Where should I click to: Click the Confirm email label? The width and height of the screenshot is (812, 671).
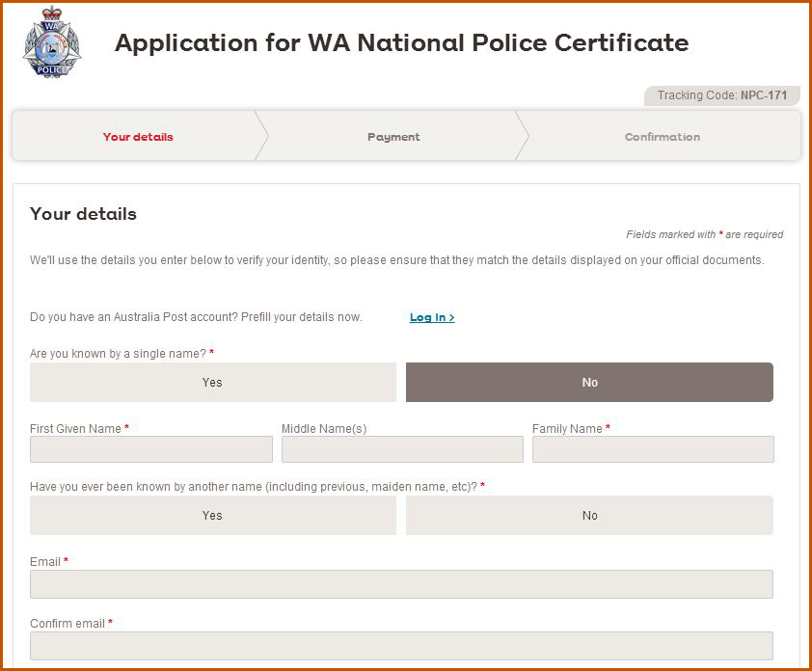[x=71, y=624]
